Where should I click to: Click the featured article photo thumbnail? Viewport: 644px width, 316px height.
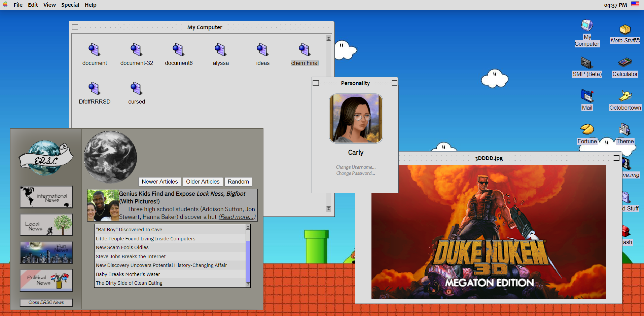click(x=103, y=205)
